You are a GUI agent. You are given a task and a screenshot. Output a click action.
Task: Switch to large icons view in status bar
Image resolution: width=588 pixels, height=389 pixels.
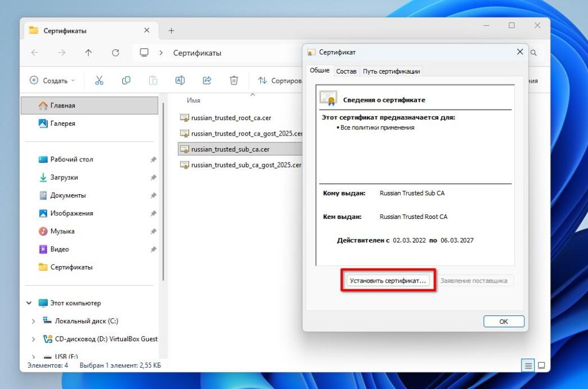[x=541, y=365]
